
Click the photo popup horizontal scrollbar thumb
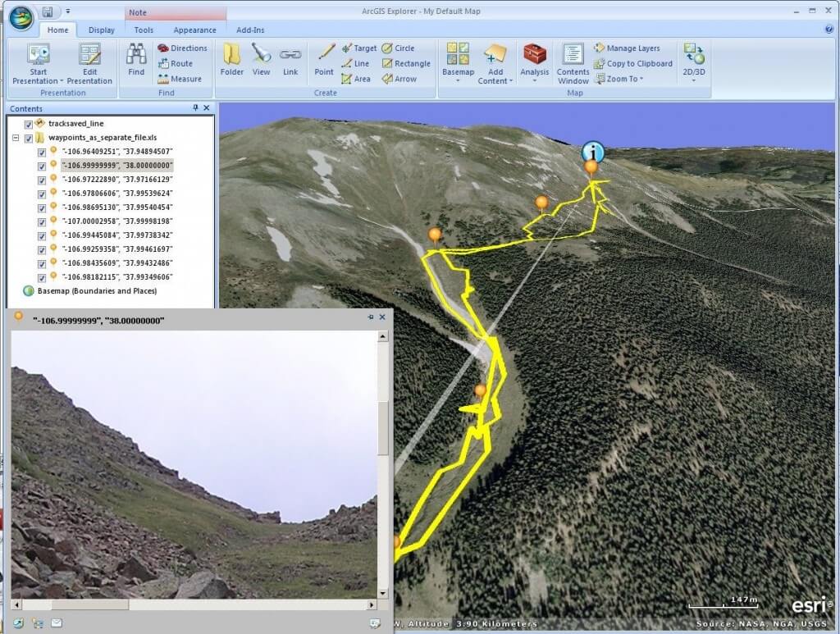[x=90, y=604]
